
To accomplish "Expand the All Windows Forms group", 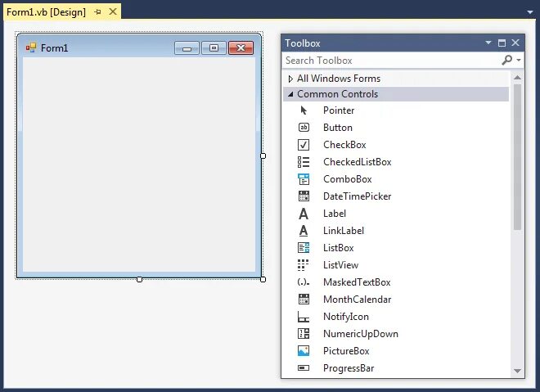I will (290, 79).
